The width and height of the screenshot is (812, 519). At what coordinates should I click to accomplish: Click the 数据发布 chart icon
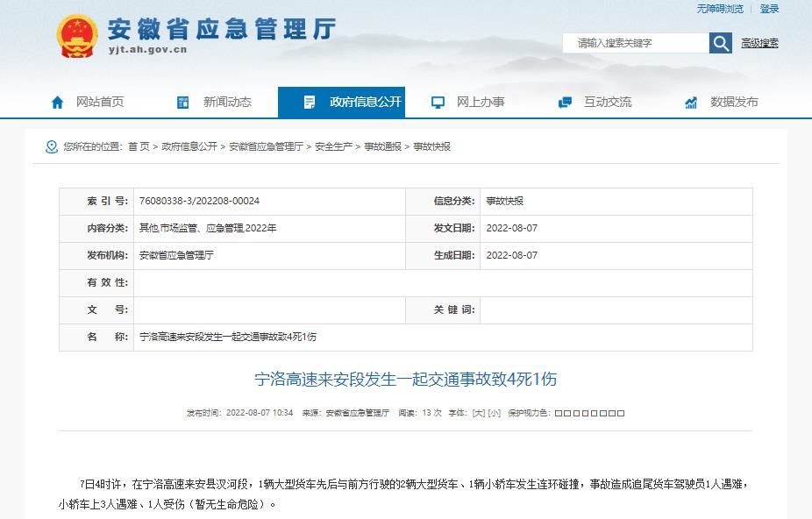(x=691, y=103)
